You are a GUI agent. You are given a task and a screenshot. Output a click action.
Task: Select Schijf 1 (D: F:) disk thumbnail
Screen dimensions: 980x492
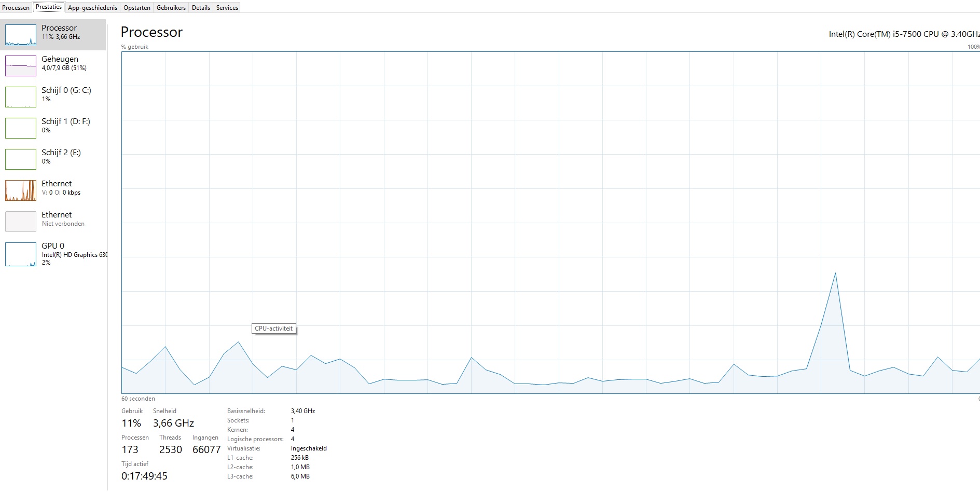21,128
